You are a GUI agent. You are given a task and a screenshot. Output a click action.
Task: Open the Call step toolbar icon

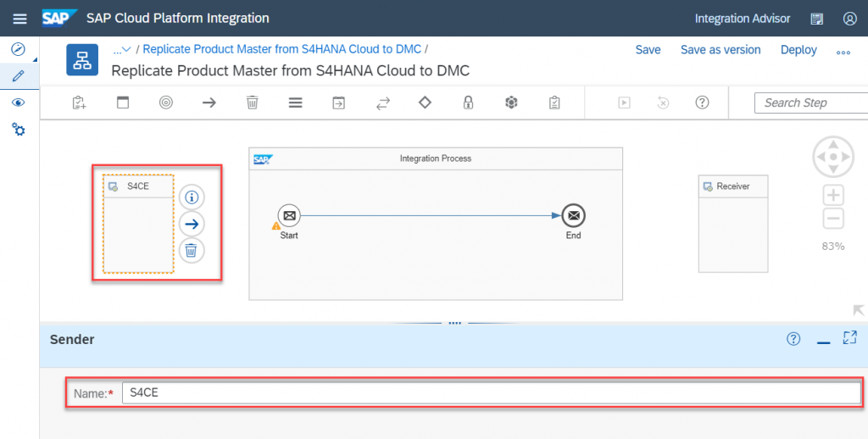click(x=339, y=103)
